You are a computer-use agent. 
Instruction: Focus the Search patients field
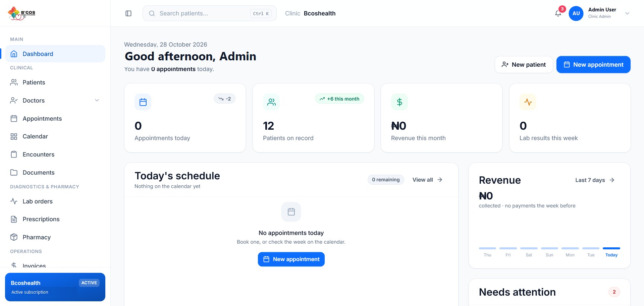[210, 13]
